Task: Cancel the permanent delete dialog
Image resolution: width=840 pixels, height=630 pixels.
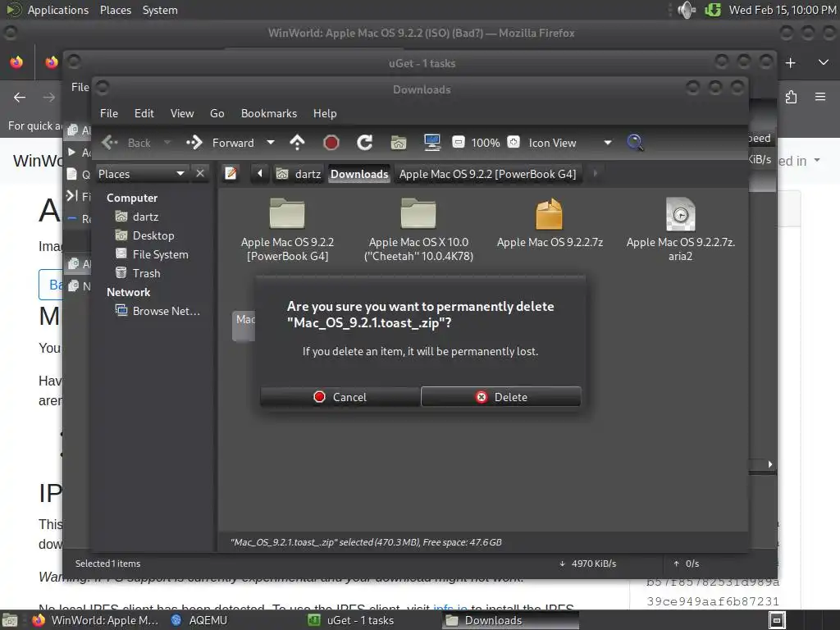Action: (x=340, y=397)
